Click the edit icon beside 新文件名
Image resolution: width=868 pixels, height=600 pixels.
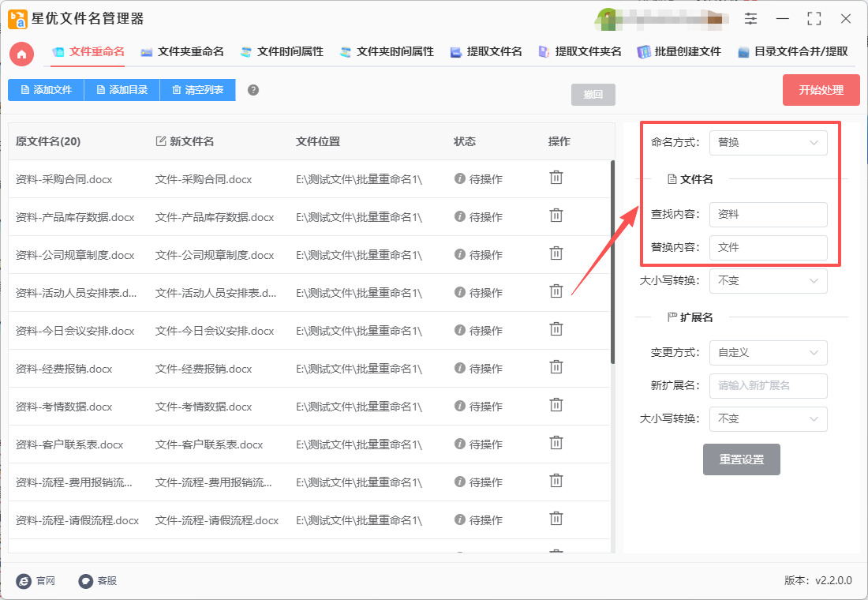pos(161,141)
